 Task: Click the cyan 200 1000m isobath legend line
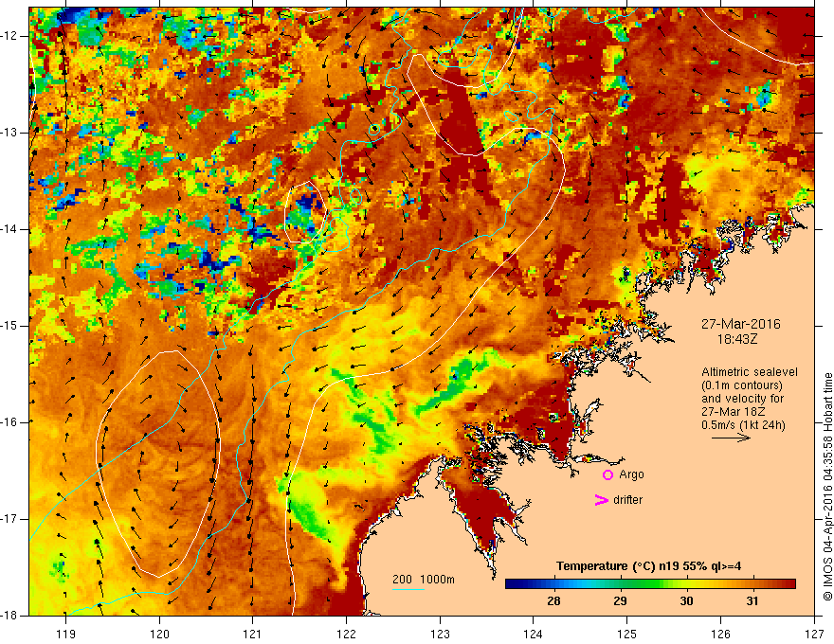(408, 589)
